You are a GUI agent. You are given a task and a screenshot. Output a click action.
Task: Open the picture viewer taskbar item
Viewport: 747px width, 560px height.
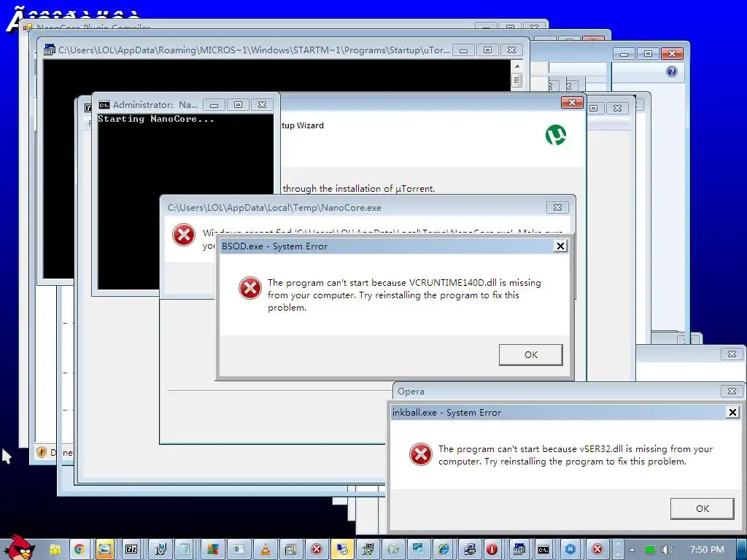tap(105, 550)
